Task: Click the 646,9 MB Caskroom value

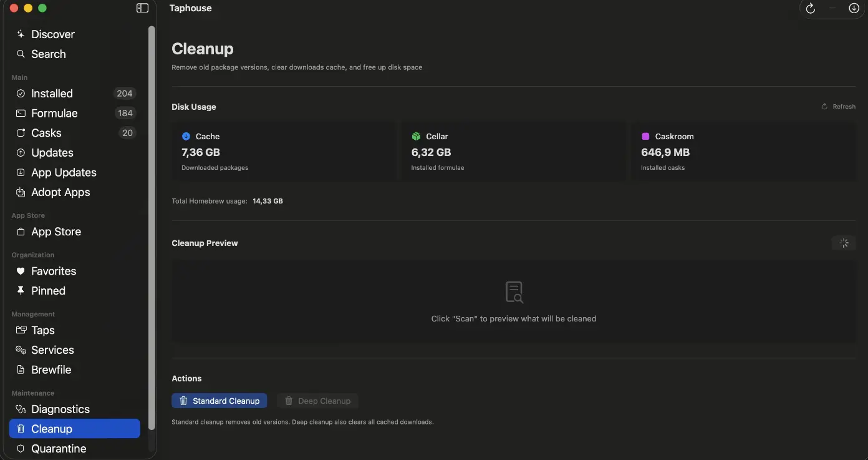Action: (665, 152)
